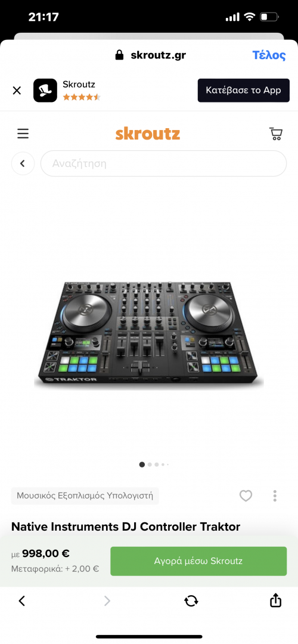This screenshot has height=644, width=298.
Task: Reload the page with refresh icon
Action: click(191, 601)
